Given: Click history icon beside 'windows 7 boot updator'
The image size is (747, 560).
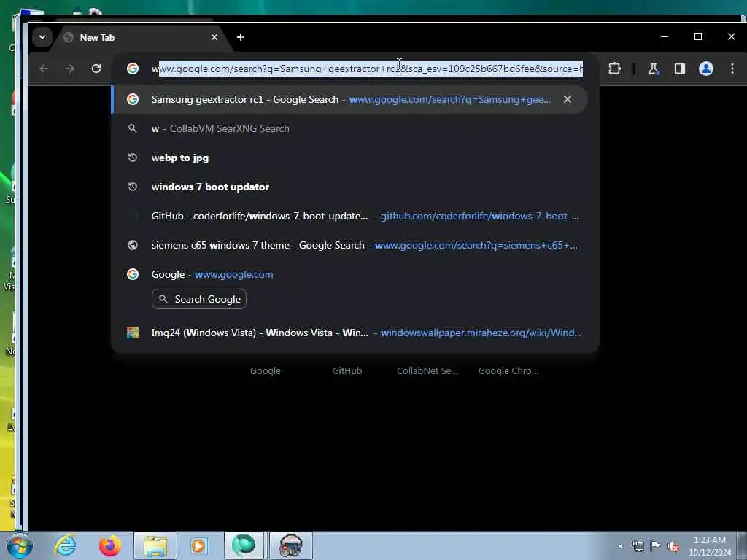Looking at the screenshot, I should (133, 187).
